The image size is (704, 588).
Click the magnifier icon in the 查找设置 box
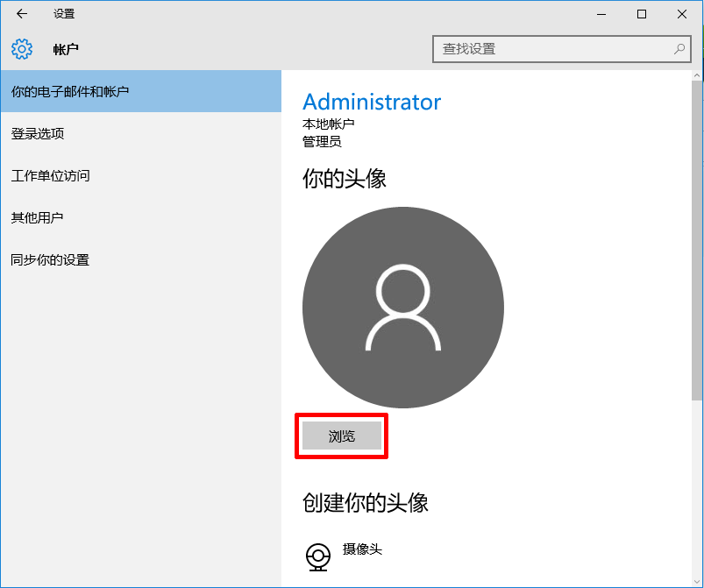point(679,49)
